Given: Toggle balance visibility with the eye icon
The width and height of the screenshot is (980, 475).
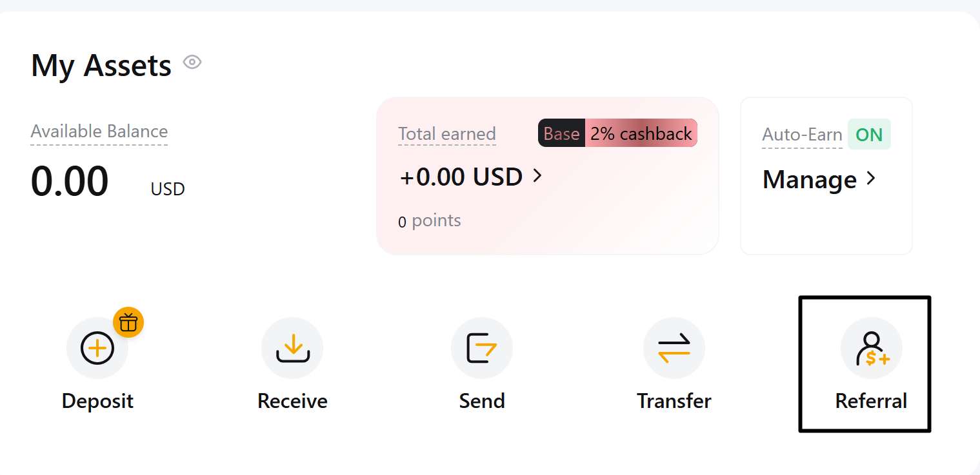Looking at the screenshot, I should 192,62.
